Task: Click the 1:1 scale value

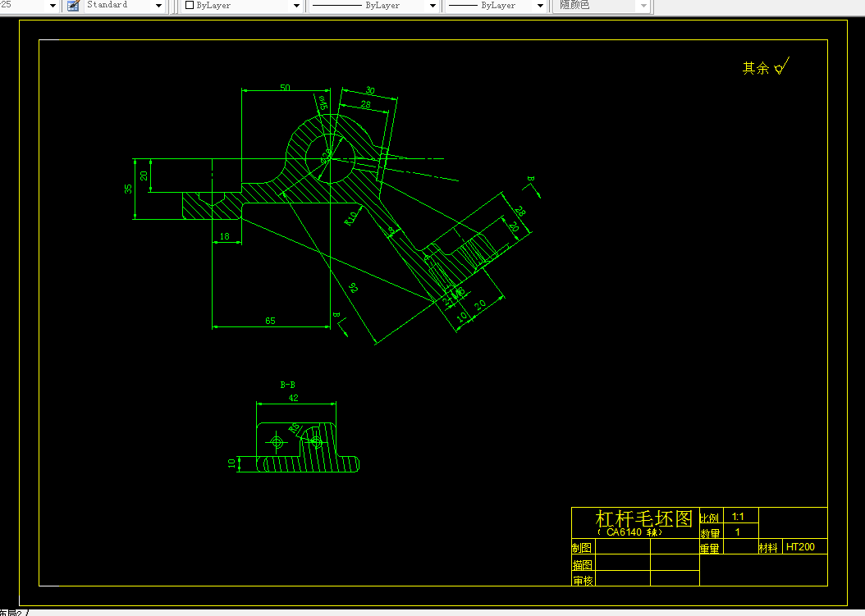Action: coord(738,517)
